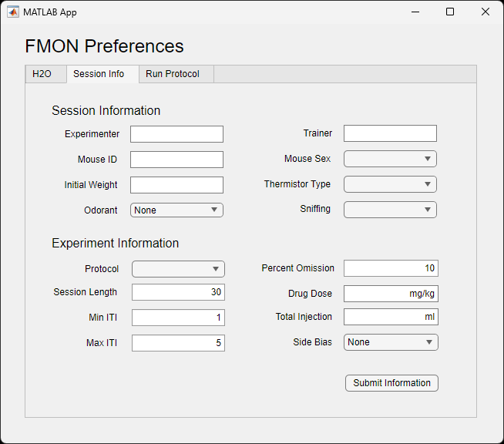This screenshot has height=444, width=504.
Task: Click the MATLAB App window title text
Action: [50, 12]
